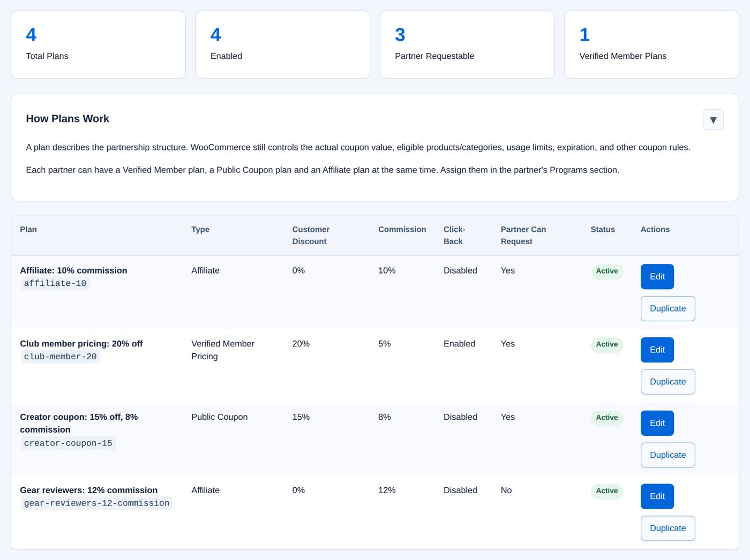This screenshot has height=560, width=750.
Task: Click the 12% commission value
Action: 387,490
